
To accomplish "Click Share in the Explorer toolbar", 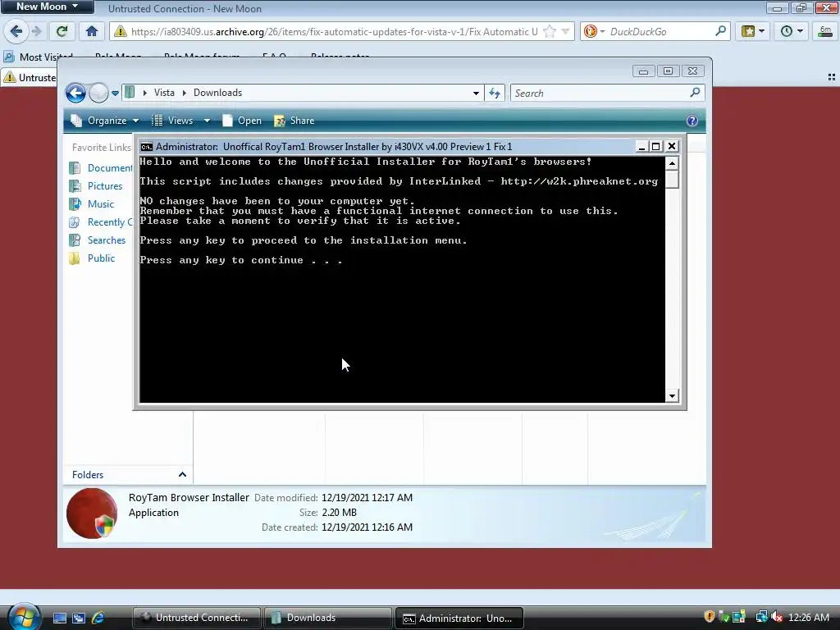I will click(x=294, y=121).
